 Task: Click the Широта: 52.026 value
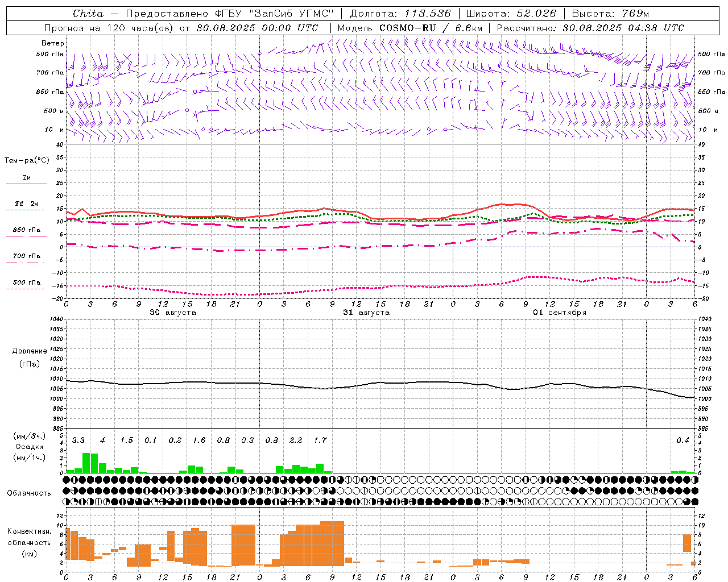[511, 14]
